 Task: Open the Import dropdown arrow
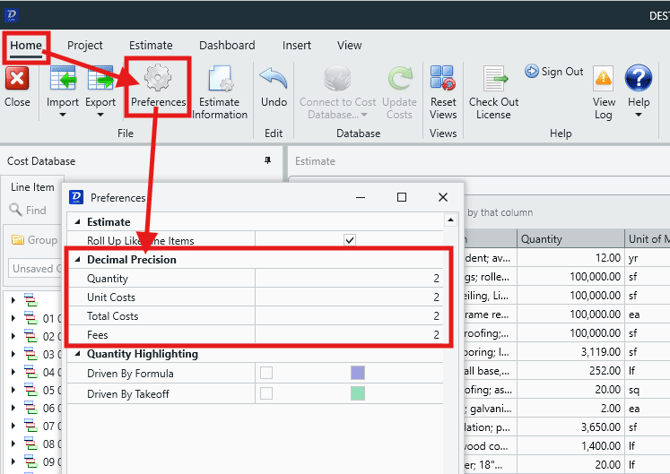(63, 115)
